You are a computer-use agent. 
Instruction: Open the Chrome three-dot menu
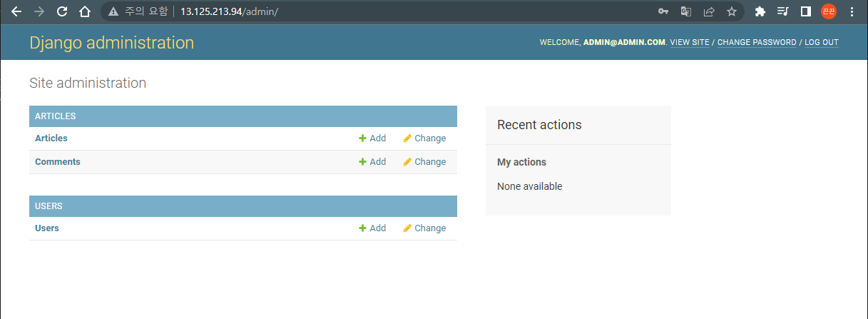852,11
